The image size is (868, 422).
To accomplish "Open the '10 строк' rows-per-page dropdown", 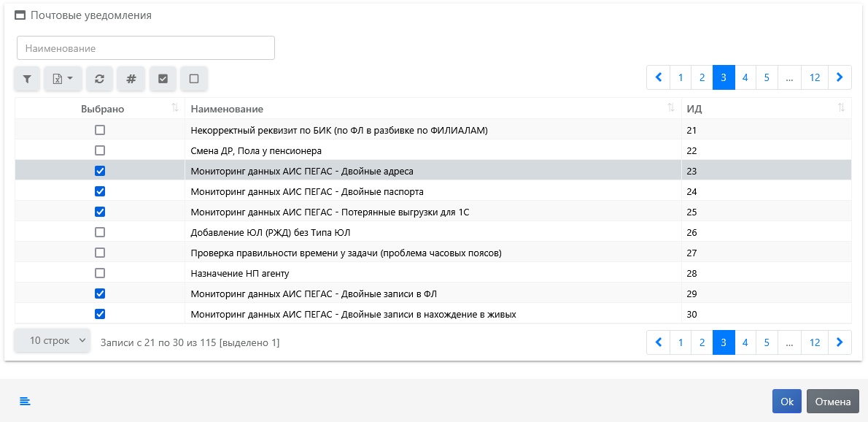I will point(52,340).
